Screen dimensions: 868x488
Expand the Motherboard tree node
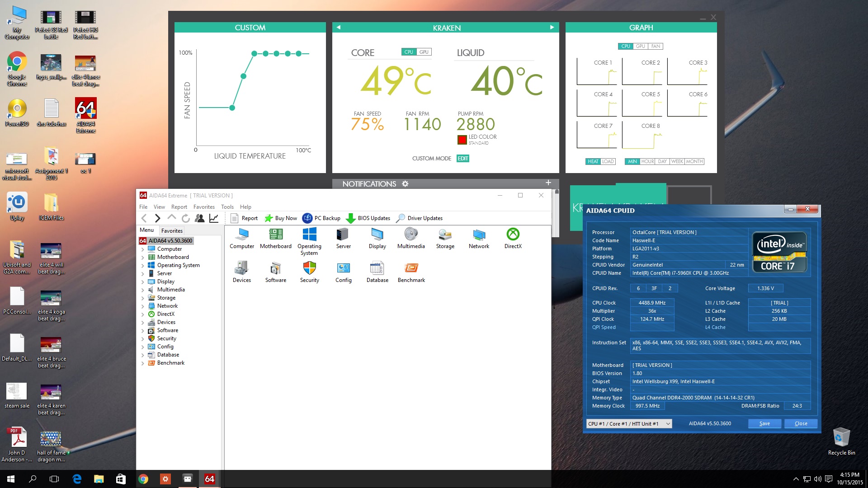coord(143,258)
